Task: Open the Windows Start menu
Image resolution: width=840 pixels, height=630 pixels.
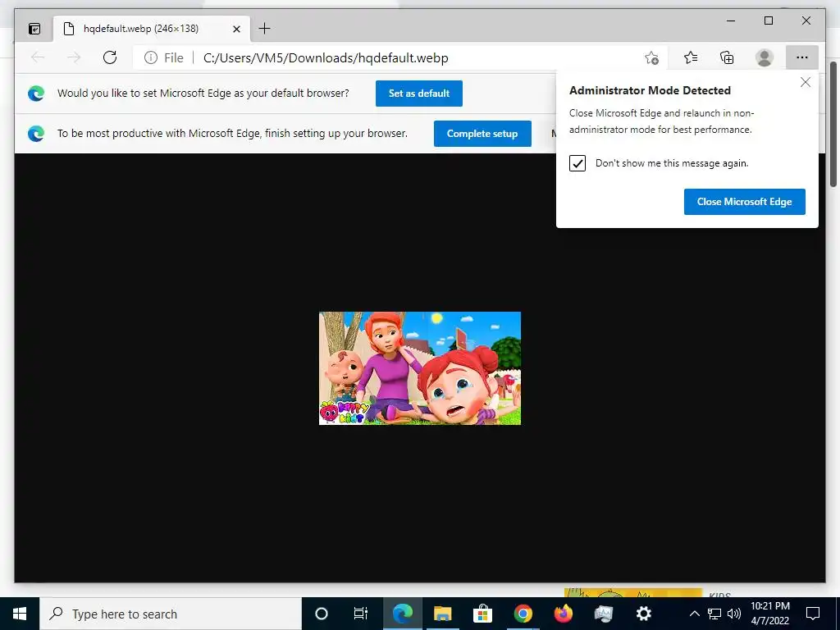Action: 20,614
